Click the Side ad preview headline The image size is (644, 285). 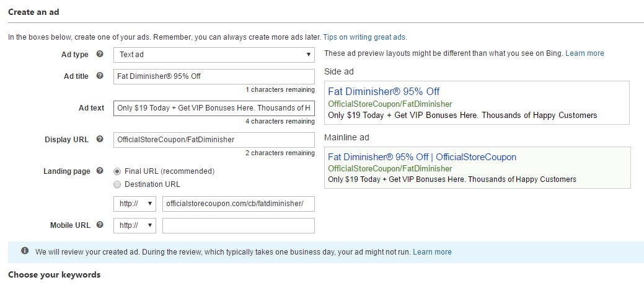(384, 92)
